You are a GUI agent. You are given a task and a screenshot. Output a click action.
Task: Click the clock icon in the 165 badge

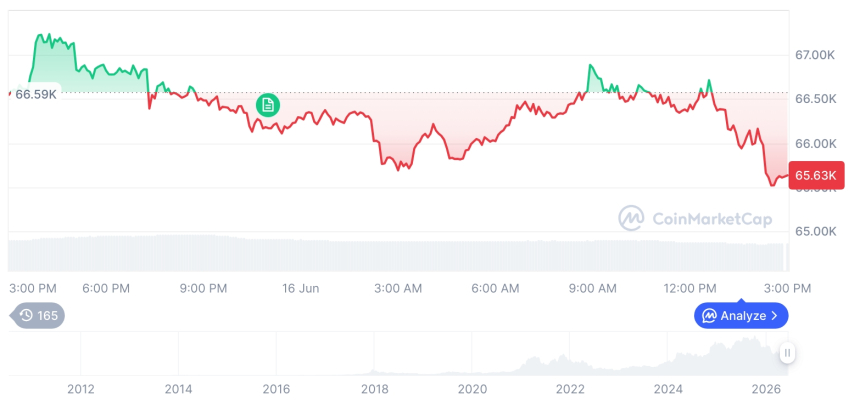pos(26,315)
